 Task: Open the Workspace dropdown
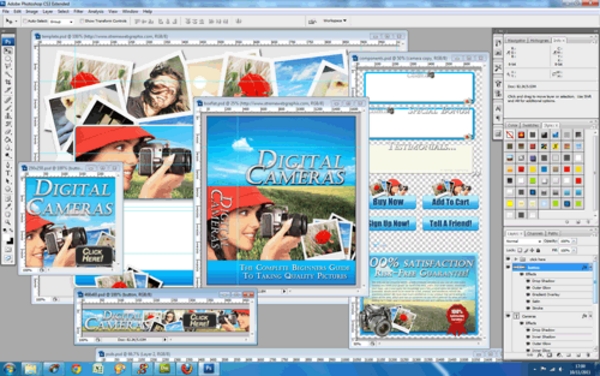point(335,21)
